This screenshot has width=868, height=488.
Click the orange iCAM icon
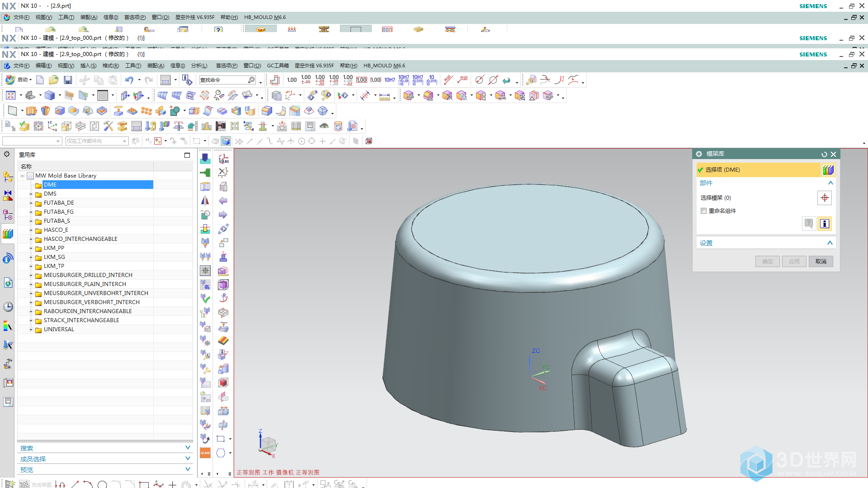click(x=205, y=453)
